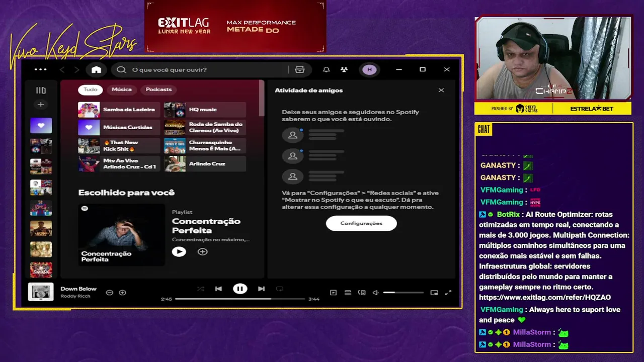The height and width of the screenshot is (362, 644).
Task: Click the exitlag.com referral link in chat
Action: click(545, 297)
